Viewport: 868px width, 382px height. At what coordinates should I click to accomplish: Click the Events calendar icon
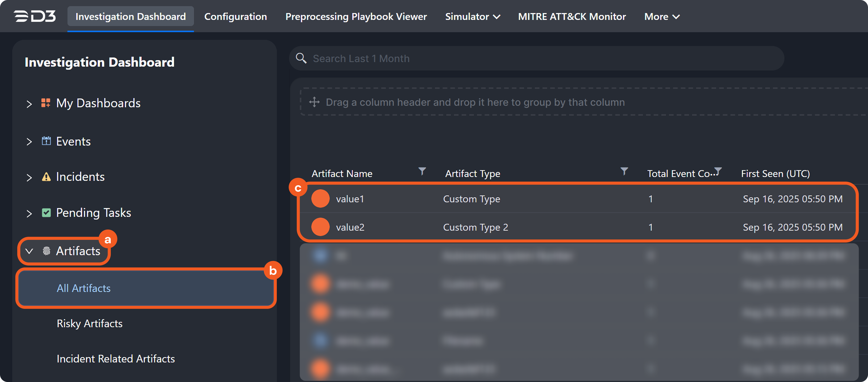point(46,141)
